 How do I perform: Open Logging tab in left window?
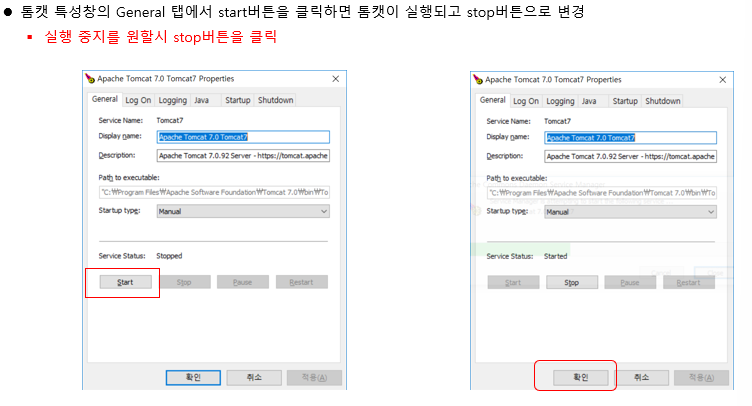pos(173,100)
